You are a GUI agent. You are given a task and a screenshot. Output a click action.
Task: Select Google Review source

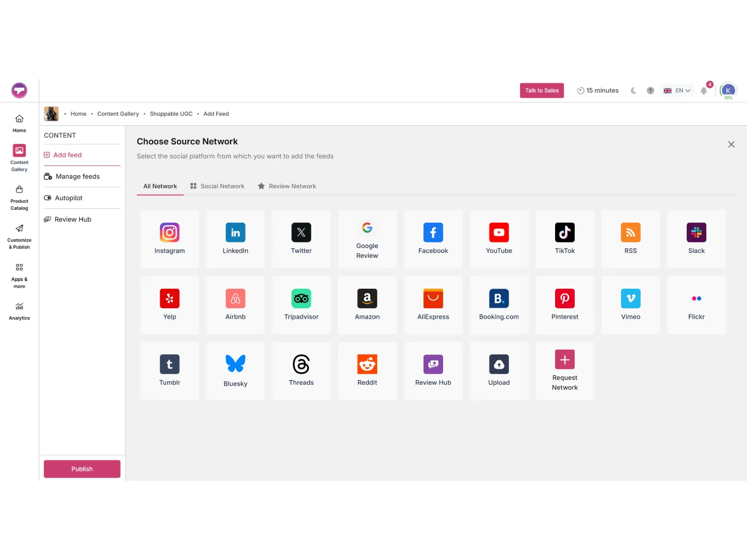pos(367,239)
